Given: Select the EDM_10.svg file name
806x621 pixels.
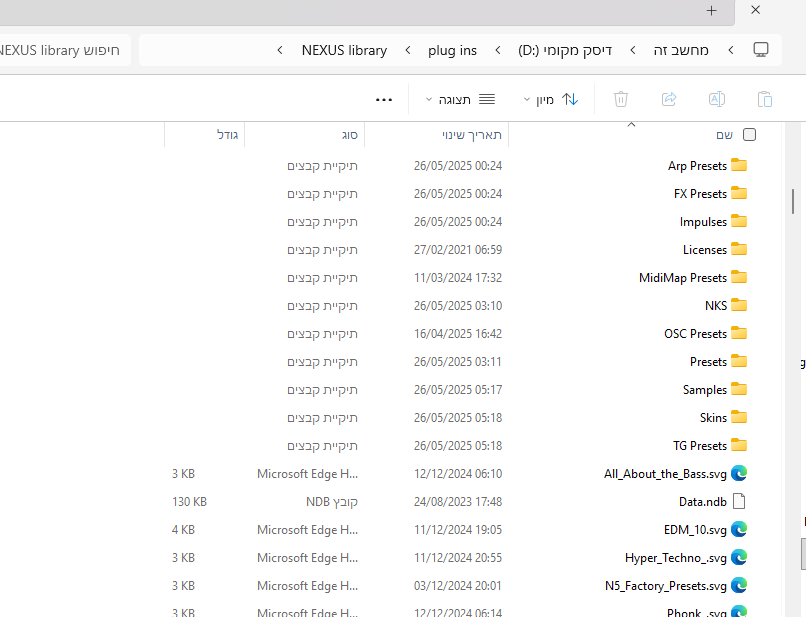Looking at the screenshot, I should (695, 529).
